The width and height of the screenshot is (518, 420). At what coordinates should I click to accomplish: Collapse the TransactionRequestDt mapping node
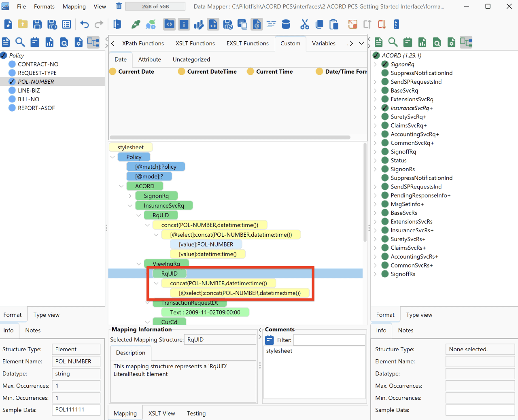[x=147, y=303]
